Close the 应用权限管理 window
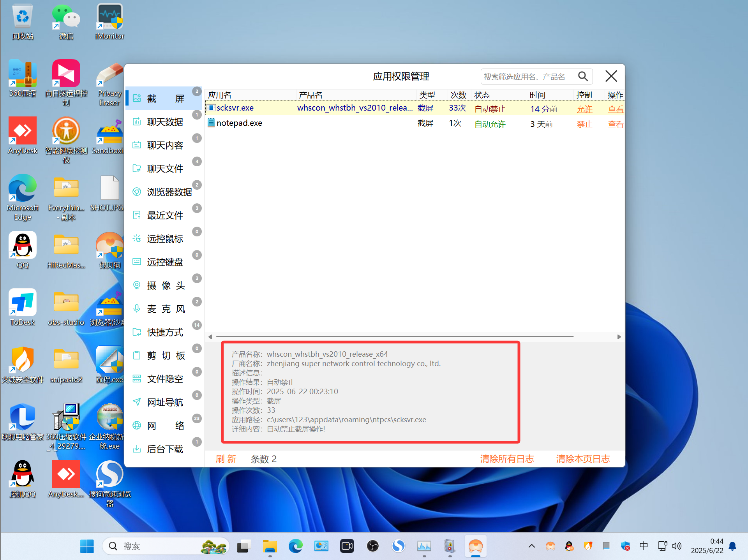This screenshot has height=560, width=748. pyautogui.click(x=611, y=76)
